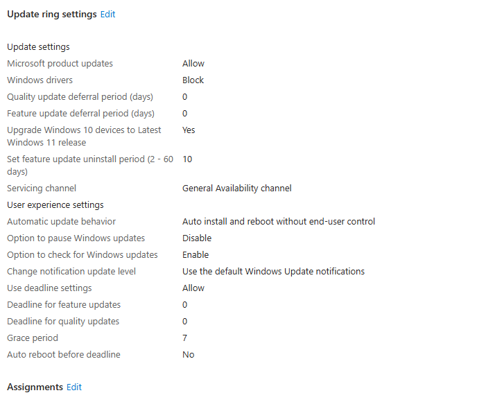The width and height of the screenshot is (504, 420).
Task: Select Auto reboot before deadline No value
Action: [x=189, y=355]
